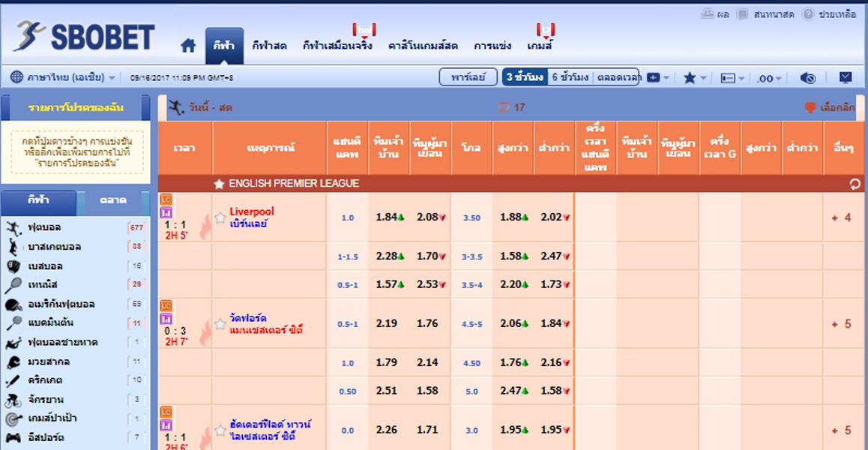Select the all-time (ตลอดเวลา) filter
This screenshot has height=450, width=868.
pyautogui.click(x=617, y=77)
